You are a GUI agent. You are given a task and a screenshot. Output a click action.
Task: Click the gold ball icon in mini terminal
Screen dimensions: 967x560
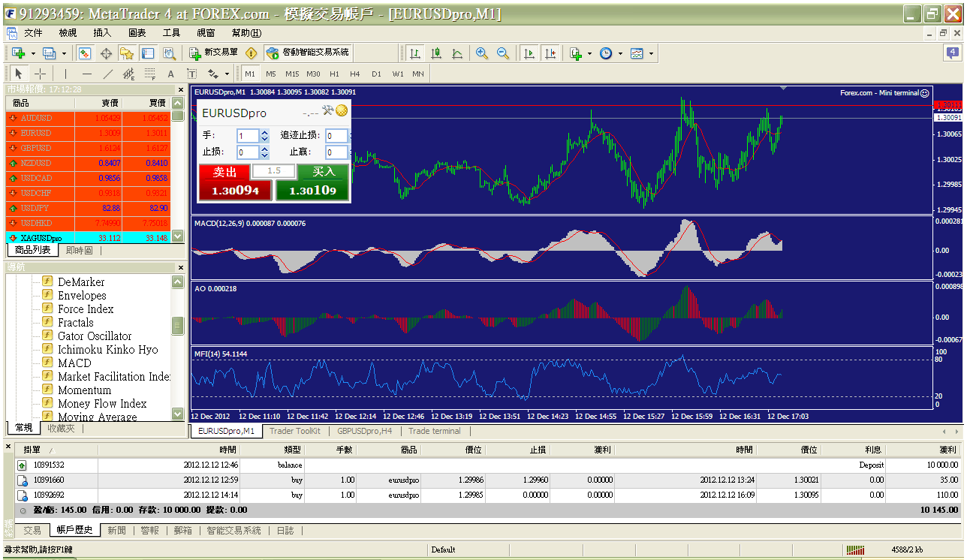pos(342,110)
